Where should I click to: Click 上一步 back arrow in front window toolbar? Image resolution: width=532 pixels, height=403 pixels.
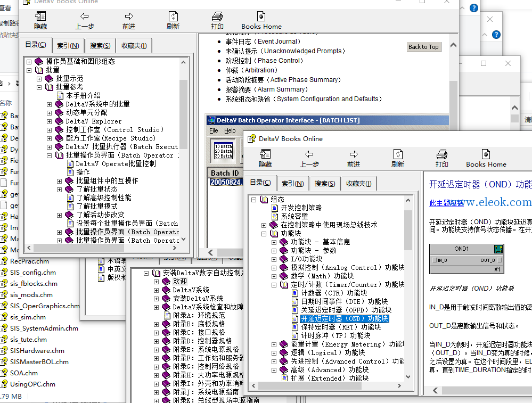(309, 154)
